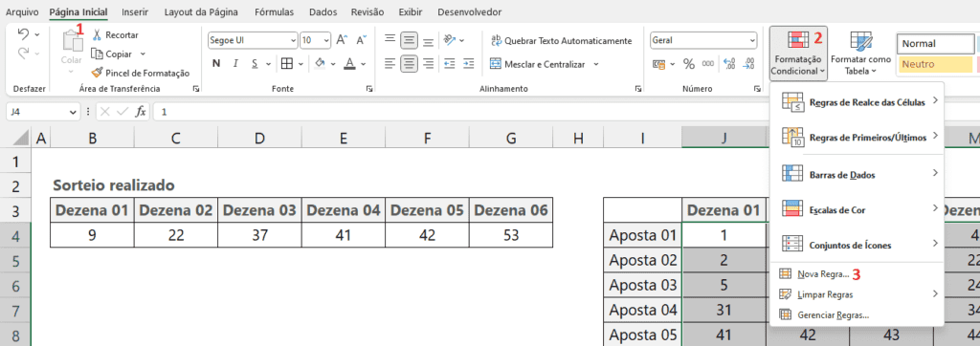This screenshot has height=346, width=980.
Task: Increase decimal places
Action: coord(729,64)
